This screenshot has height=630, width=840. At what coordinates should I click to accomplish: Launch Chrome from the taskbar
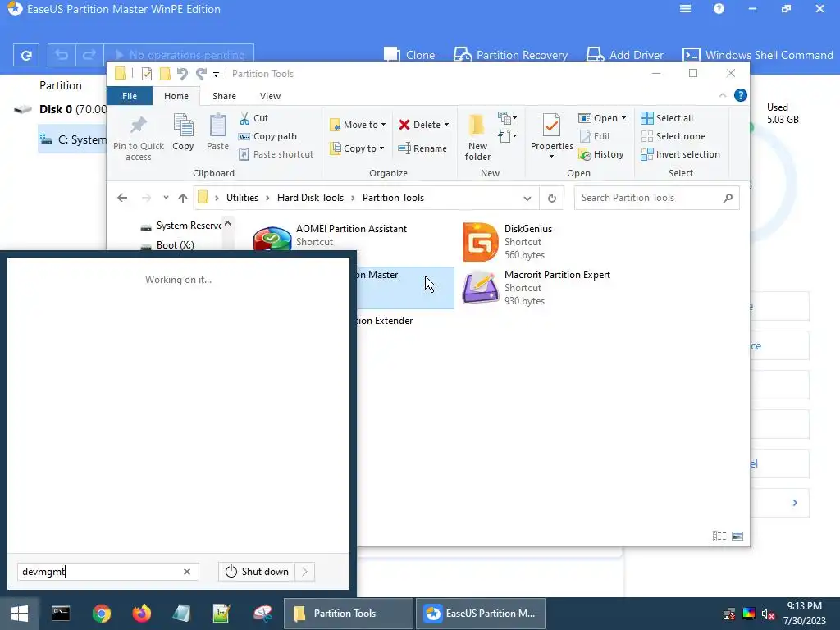click(101, 614)
